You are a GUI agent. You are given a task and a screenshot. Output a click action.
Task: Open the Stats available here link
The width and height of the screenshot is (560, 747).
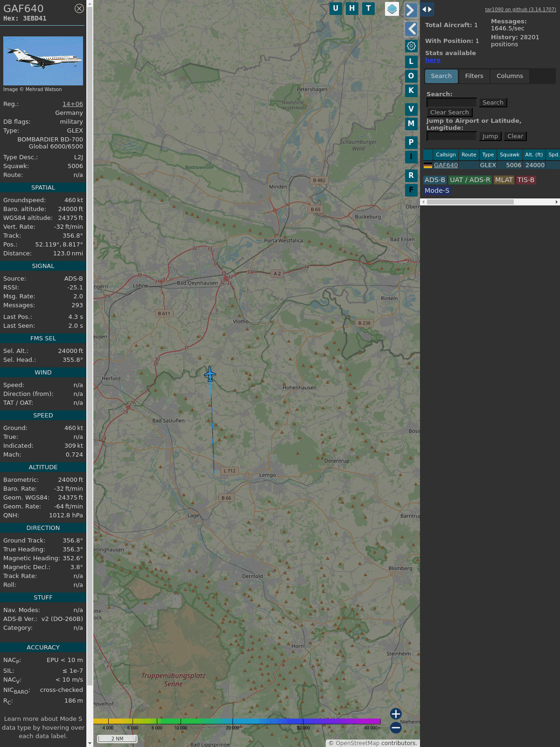coord(433,60)
